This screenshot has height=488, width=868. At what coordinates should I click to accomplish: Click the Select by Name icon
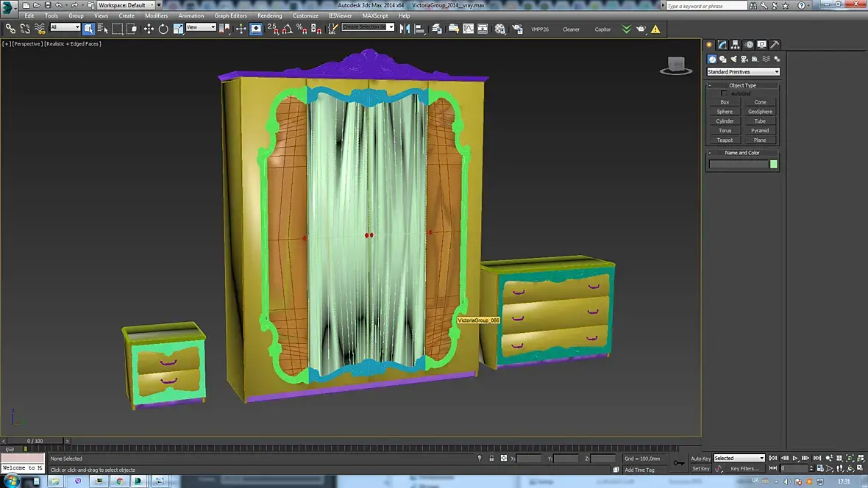click(x=103, y=29)
